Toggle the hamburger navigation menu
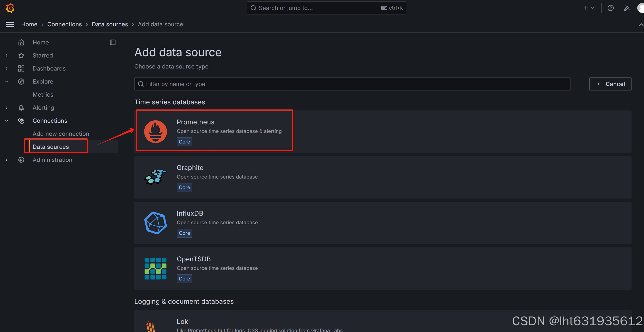Viewport: 644px width, 332px height. pos(10,24)
